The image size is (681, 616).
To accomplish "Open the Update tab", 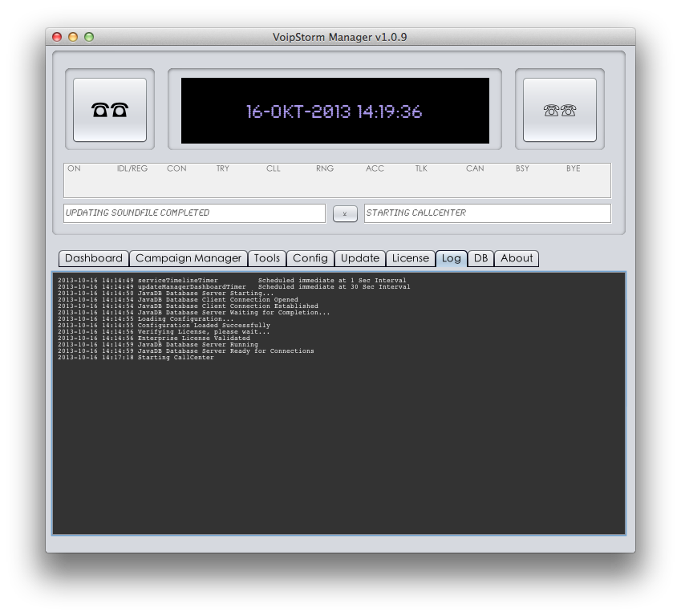I will [x=360, y=258].
